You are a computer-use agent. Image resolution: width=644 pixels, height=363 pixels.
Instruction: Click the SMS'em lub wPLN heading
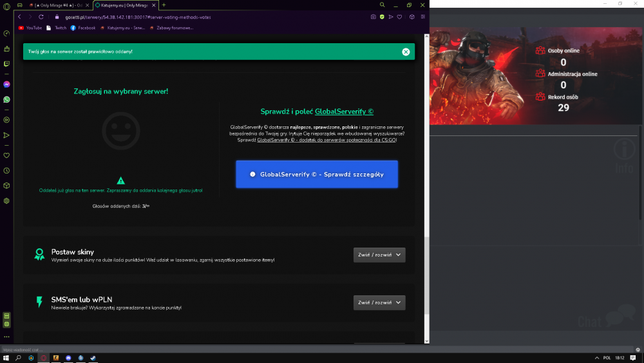(x=82, y=300)
